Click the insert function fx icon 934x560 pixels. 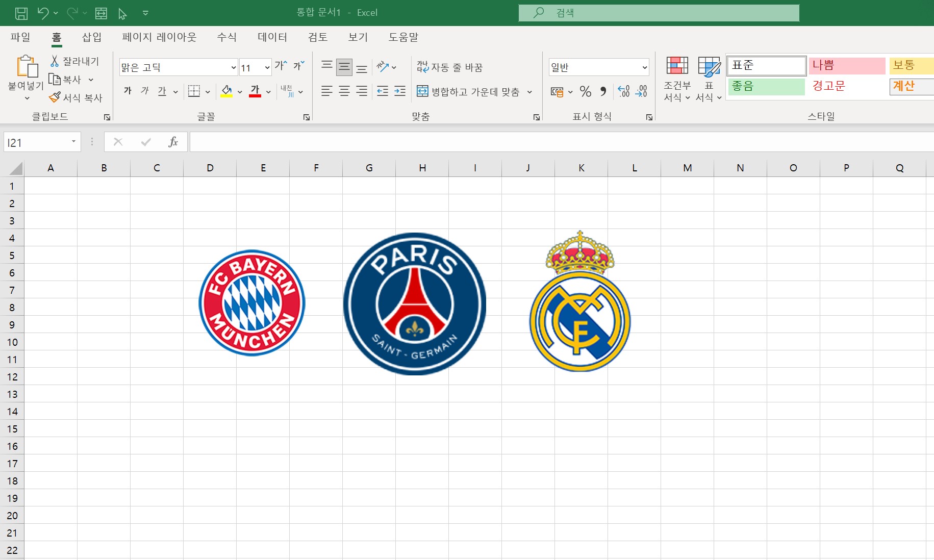[173, 142]
